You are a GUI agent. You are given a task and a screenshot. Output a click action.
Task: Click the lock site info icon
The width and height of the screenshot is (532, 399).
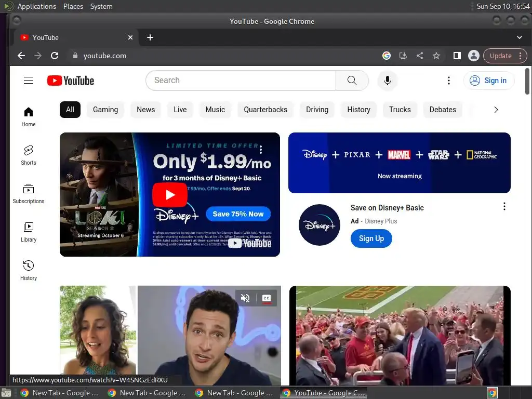pos(75,56)
